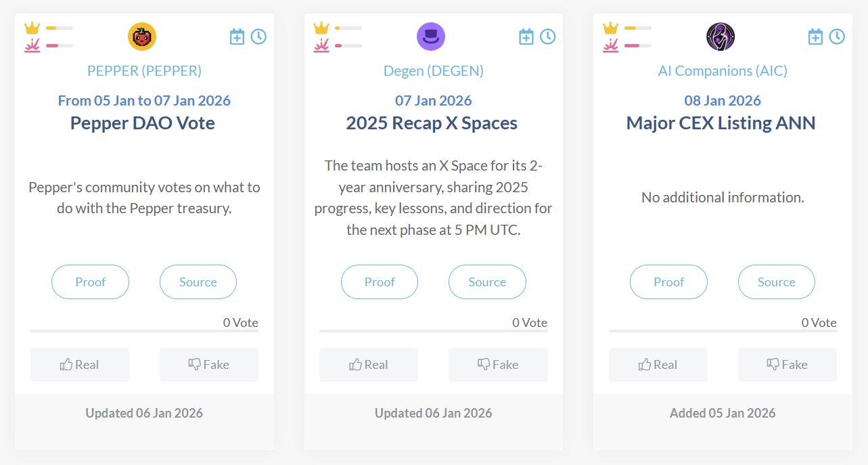Click the crown icon on PEPPER card

[32, 28]
